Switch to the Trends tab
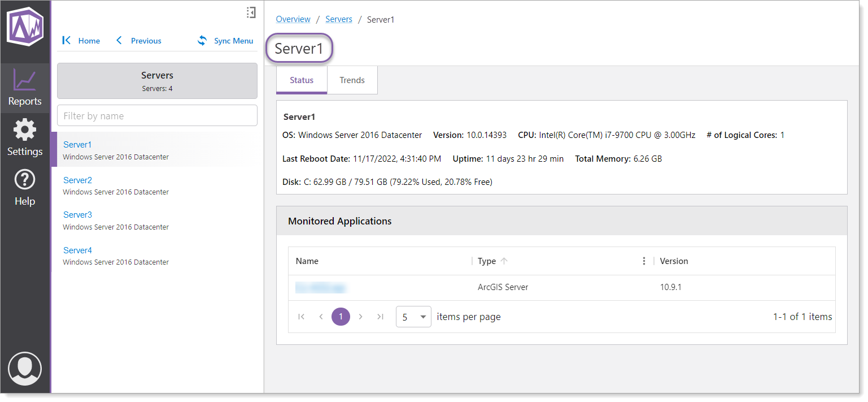868x402 pixels. 352,80
